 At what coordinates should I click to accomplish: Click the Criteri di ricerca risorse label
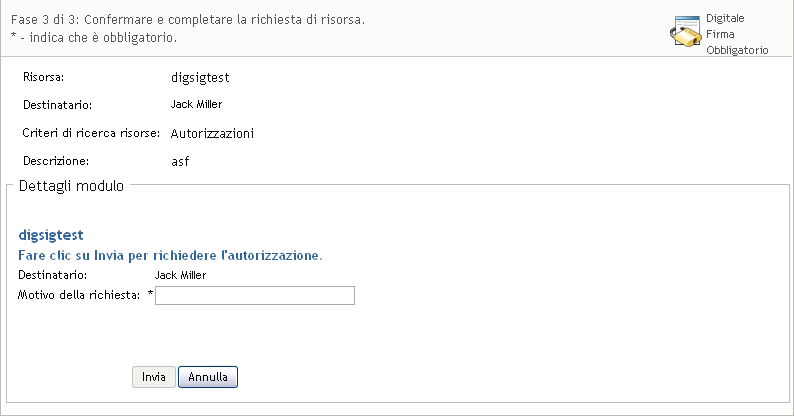tap(91, 133)
